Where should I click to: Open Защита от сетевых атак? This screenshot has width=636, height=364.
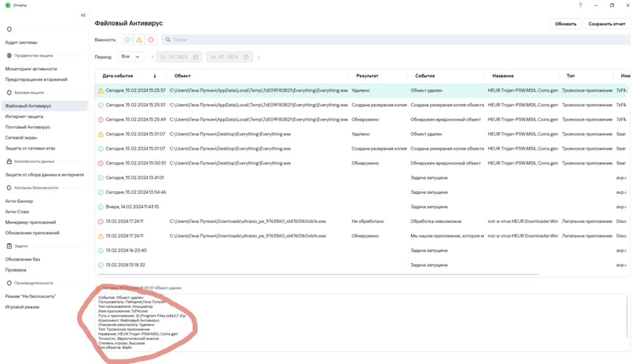coord(30,149)
